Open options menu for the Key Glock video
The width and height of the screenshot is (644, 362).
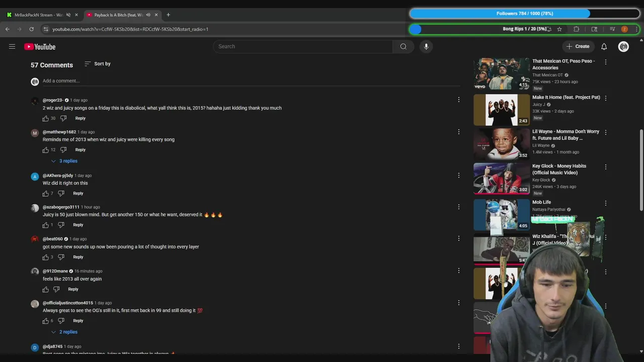coord(605,166)
